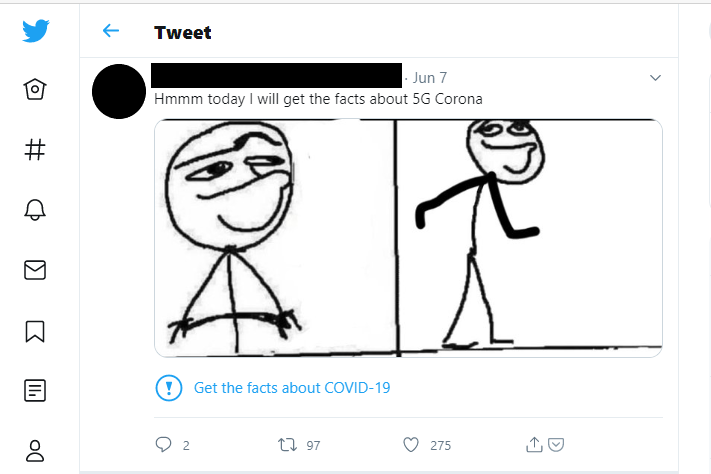Open the redacted author profile avatar
711x474 pixels.
[x=119, y=92]
